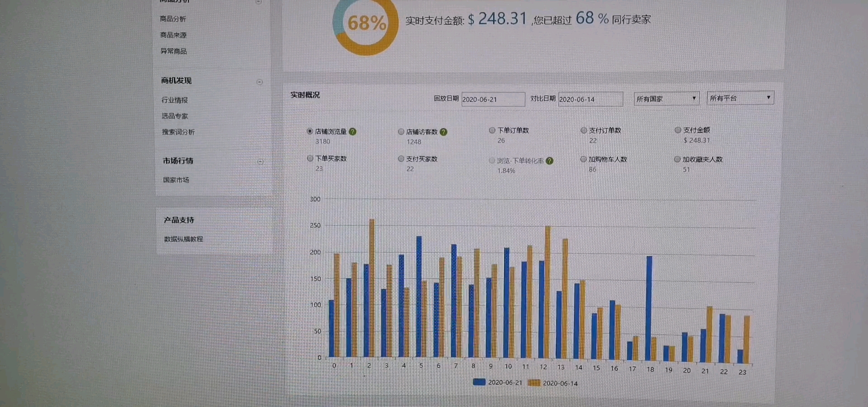Viewport: 868px width, 407px height.
Task: Click the 商机发现 section header
Action: click(x=176, y=80)
